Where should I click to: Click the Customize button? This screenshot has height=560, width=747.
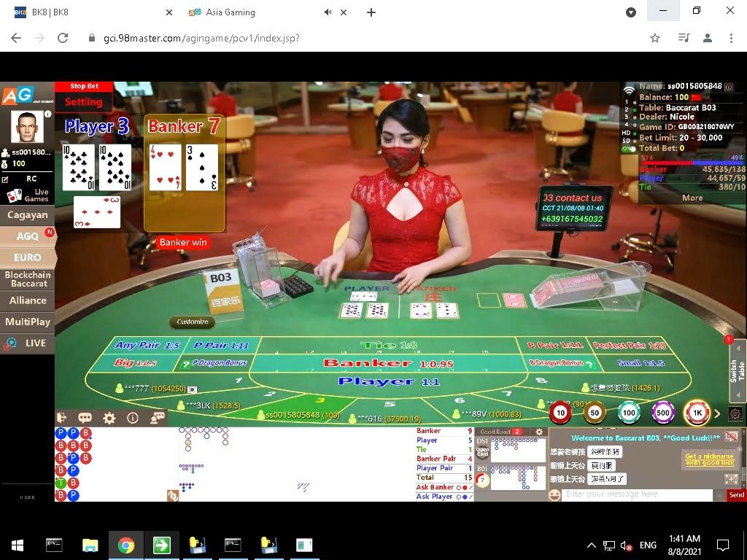point(193,322)
